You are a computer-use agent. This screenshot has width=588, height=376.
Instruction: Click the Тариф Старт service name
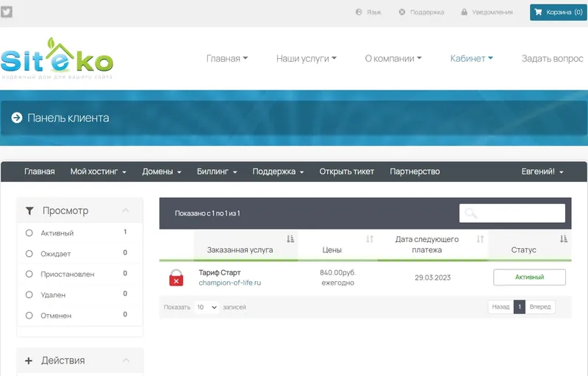click(219, 272)
